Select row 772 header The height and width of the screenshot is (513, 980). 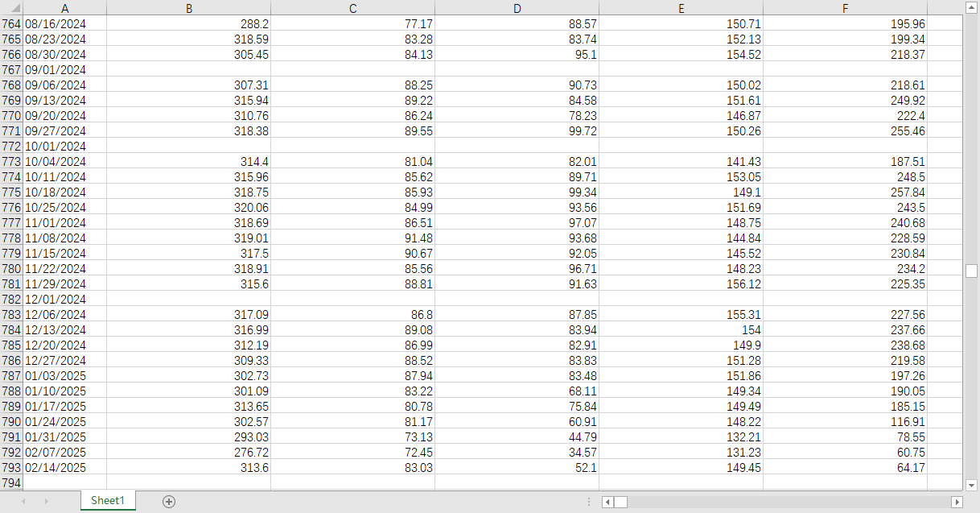[x=11, y=147]
